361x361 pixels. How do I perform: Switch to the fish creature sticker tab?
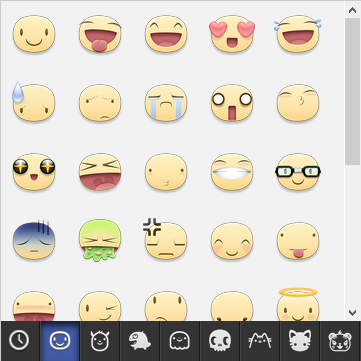[140, 341]
